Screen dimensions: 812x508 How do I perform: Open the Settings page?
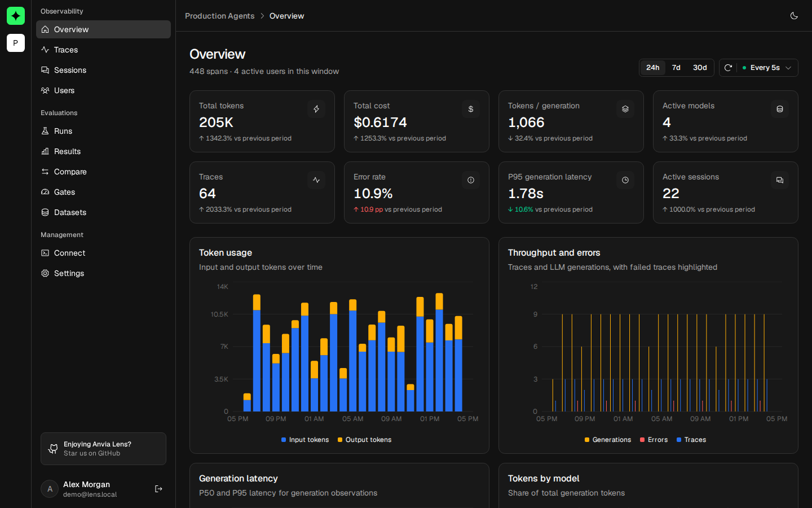103,273
